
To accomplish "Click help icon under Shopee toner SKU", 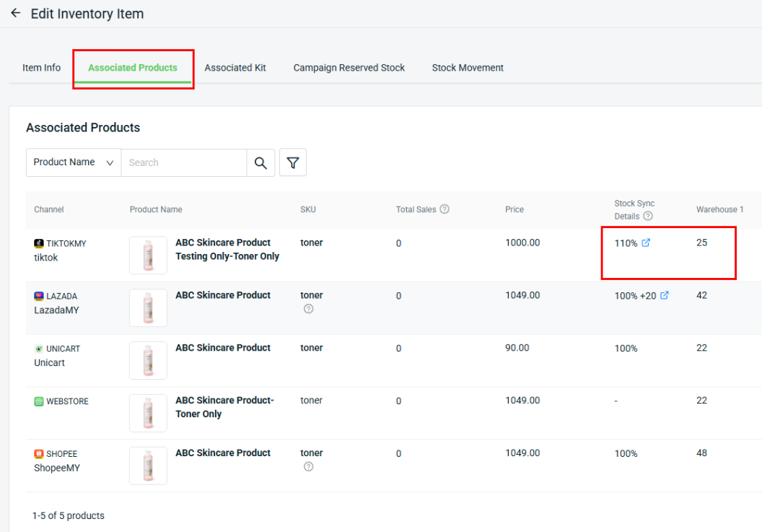I will (x=309, y=467).
